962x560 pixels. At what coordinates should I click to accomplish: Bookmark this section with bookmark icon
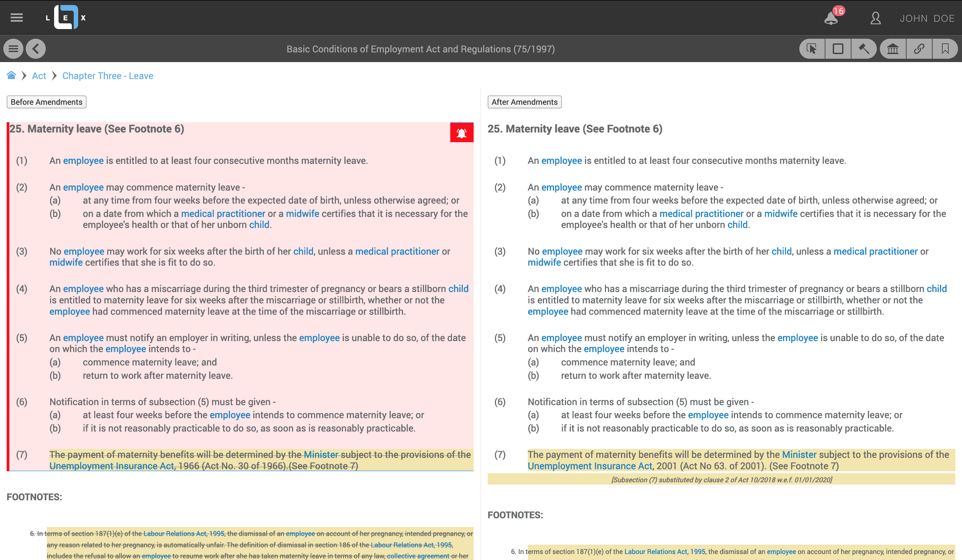click(x=945, y=49)
